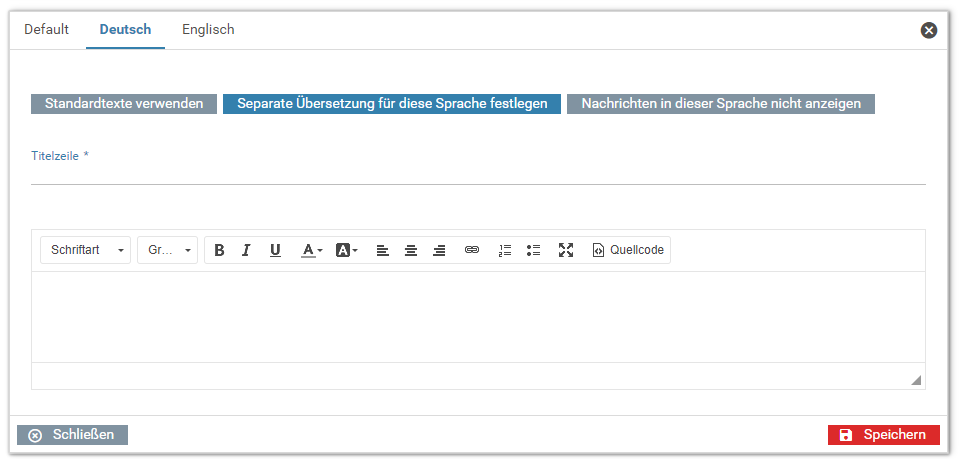Insert a numbered list
Image resolution: width=959 pixels, height=459 pixels.
point(505,250)
